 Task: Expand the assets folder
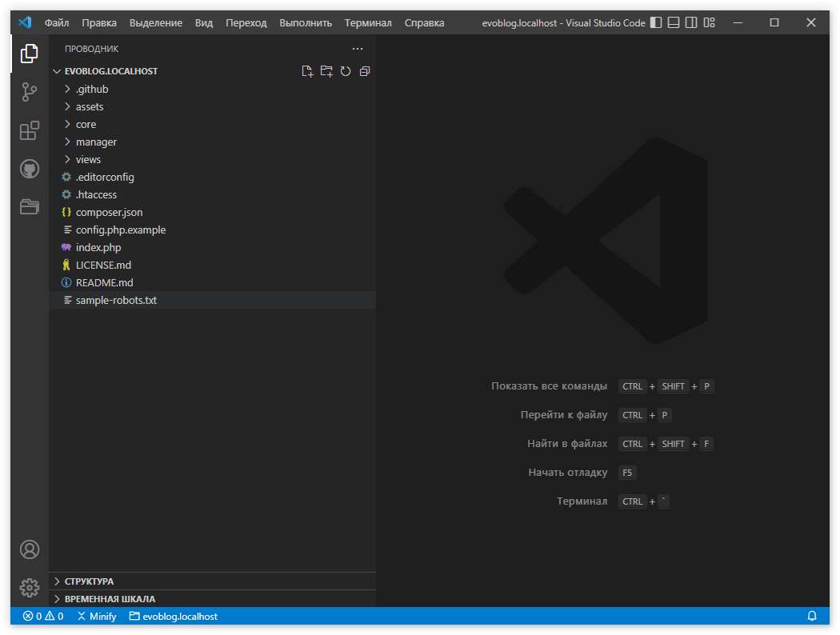89,106
